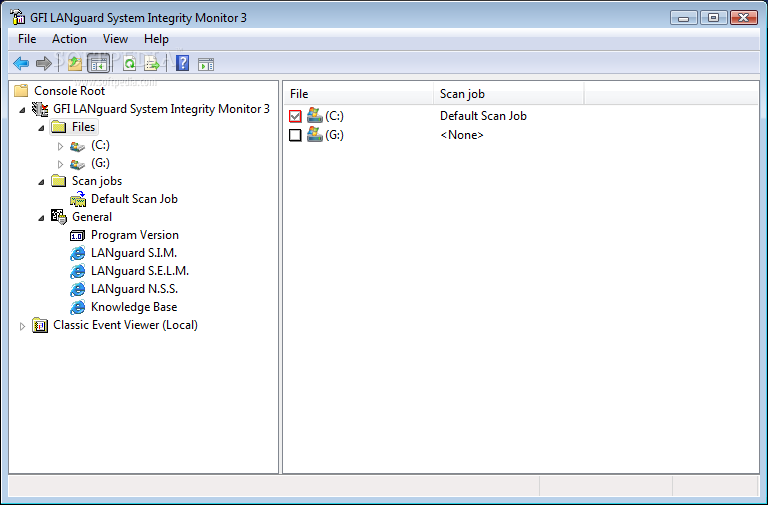The width and height of the screenshot is (768, 505).
Task: Click '<None>' scan job cell
Action: [x=461, y=135]
